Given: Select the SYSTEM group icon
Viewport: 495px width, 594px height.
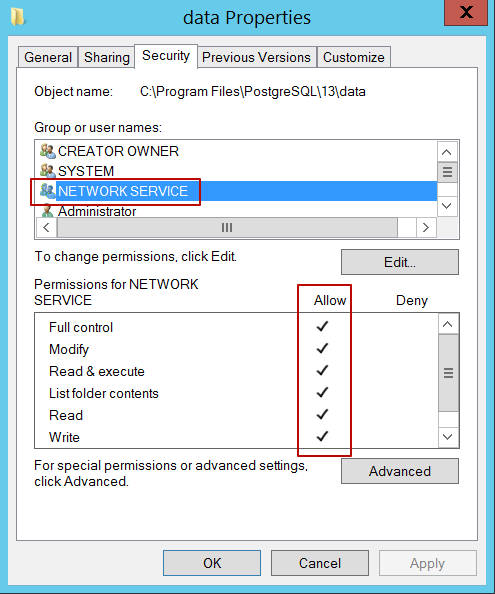Looking at the screenshot, I should click(x=48, y=171).
